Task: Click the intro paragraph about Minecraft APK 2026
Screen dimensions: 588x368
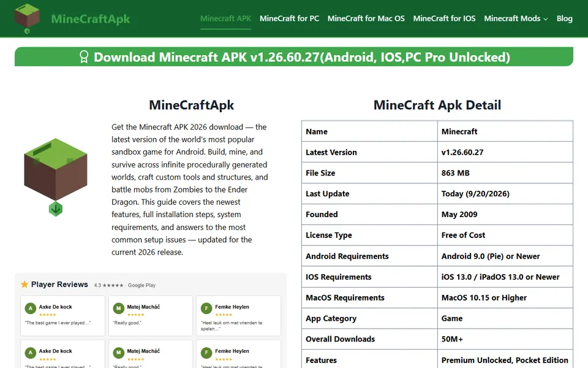Action: pyautogui.click(x=190, y=190)
